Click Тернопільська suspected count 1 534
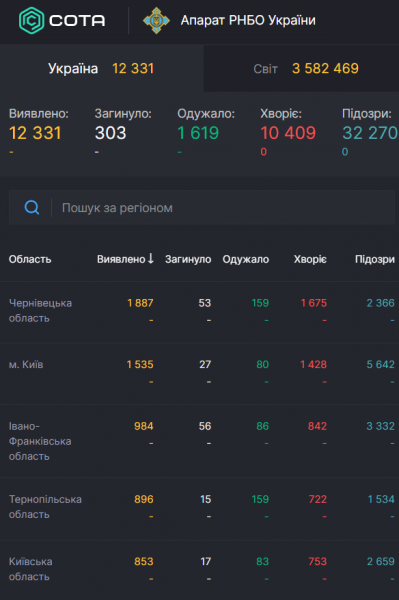Image resolution: width=399 pixels, height=600 pixels. point(381,499)
